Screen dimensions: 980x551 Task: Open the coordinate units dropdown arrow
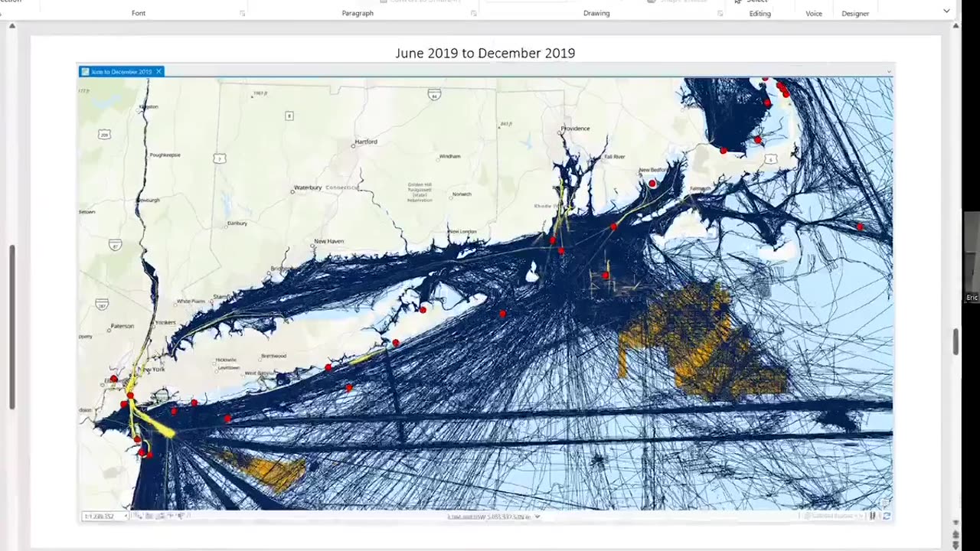537,517
